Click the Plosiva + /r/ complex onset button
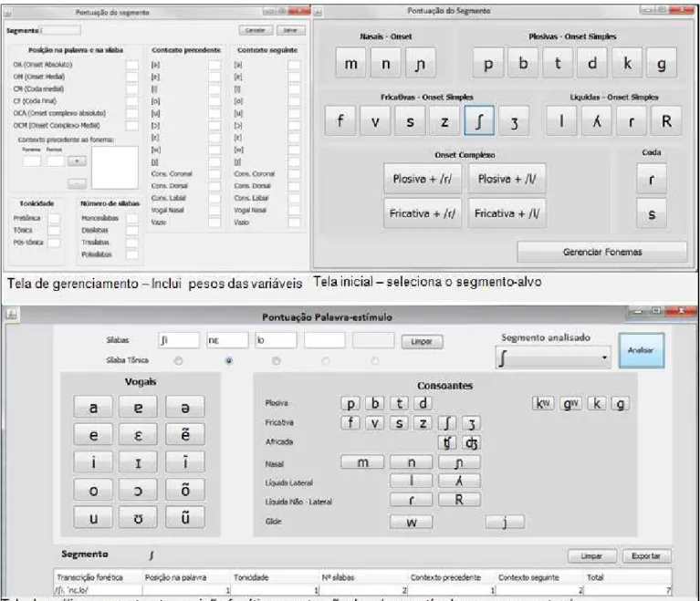Screen dimensions: 700x601 423,179
